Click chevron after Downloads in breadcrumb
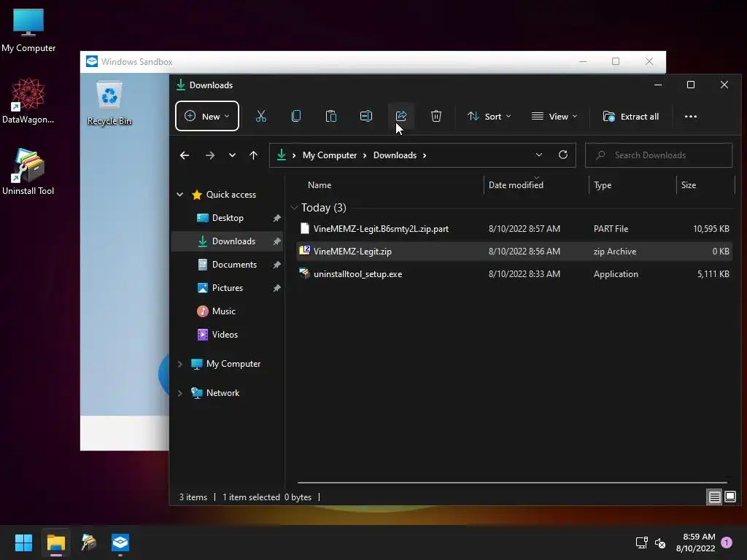Image resolution: width=747 pixels, height=560 pixels. (425, 155)
